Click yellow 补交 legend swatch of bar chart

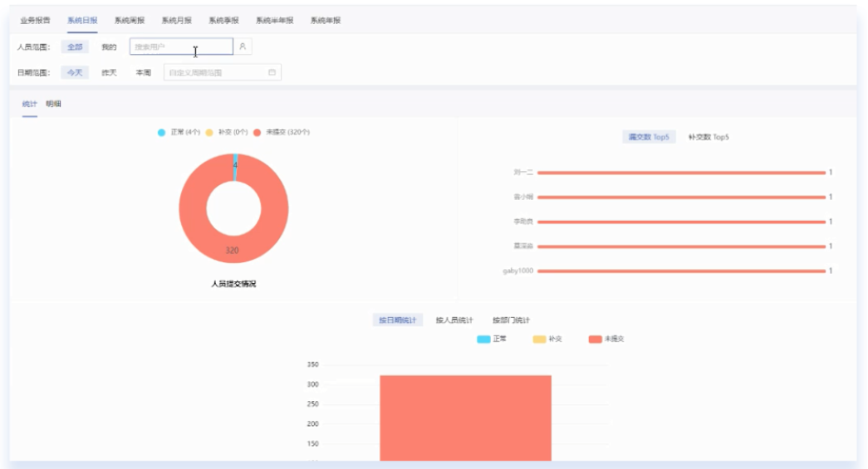[x=539, y=339]
